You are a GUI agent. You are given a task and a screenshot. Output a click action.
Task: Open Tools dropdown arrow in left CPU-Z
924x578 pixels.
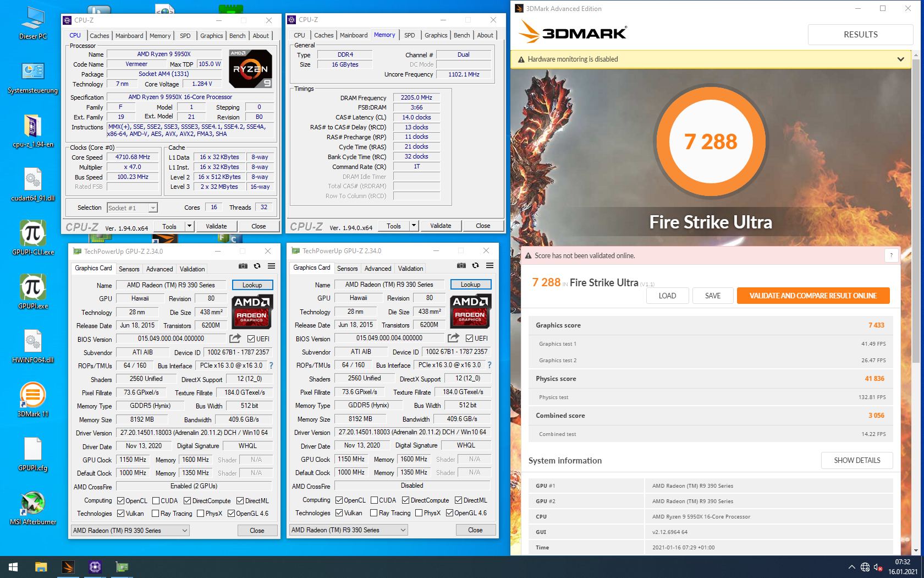(189, 226)
